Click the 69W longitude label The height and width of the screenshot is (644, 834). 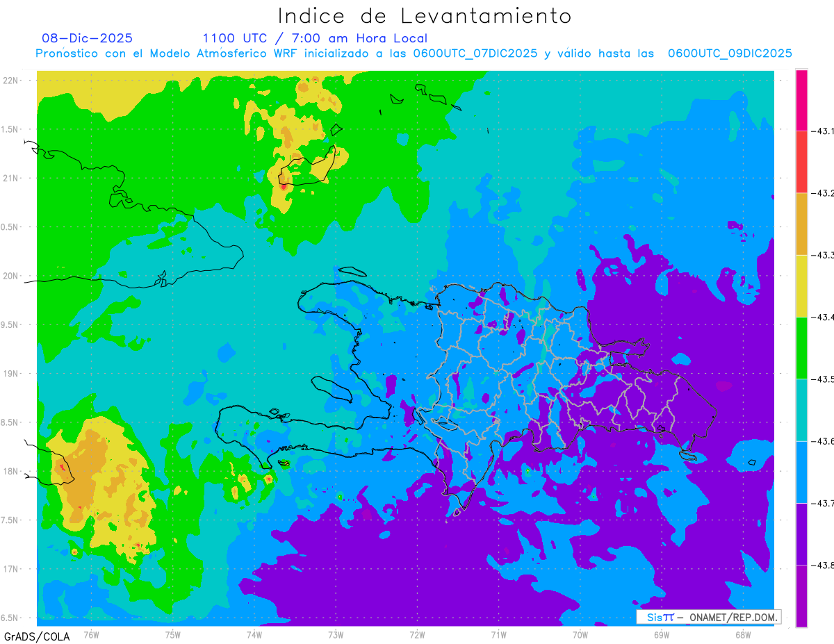click(x=662, y=634)
